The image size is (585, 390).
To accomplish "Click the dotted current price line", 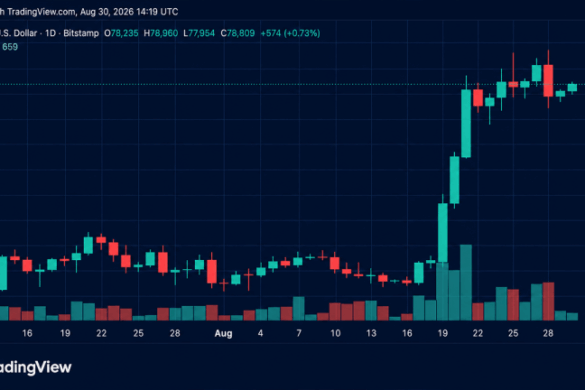I will point(292,85).
